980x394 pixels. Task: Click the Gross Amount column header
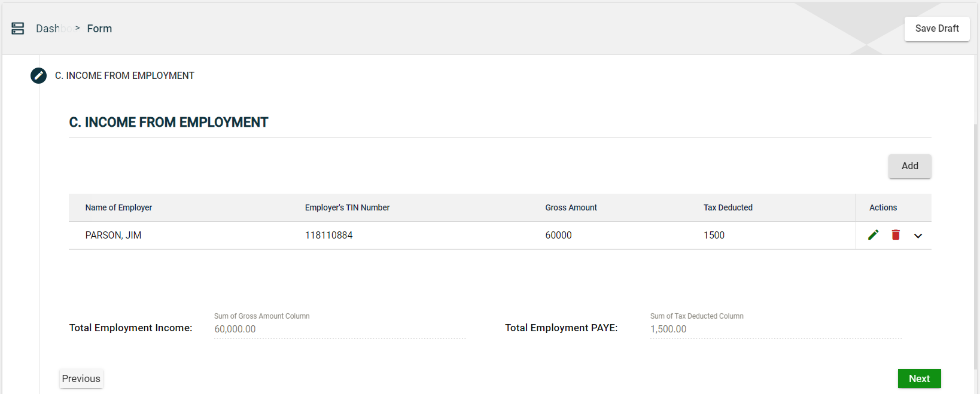(571, 207)
